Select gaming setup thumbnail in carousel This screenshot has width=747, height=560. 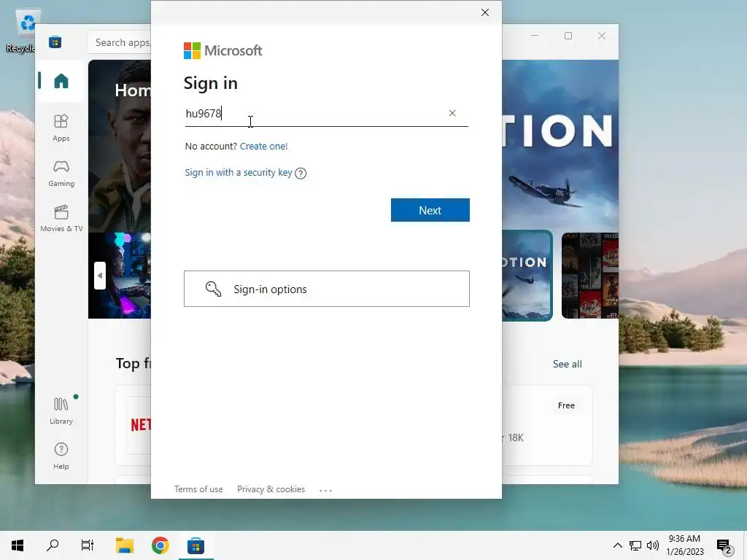[120, 276]
